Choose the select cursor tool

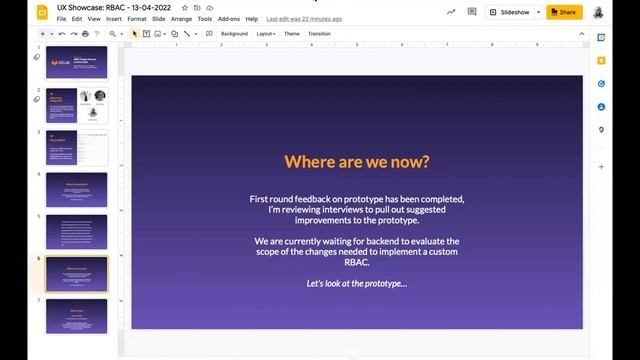pyautogui.click(x=135, y=34)
